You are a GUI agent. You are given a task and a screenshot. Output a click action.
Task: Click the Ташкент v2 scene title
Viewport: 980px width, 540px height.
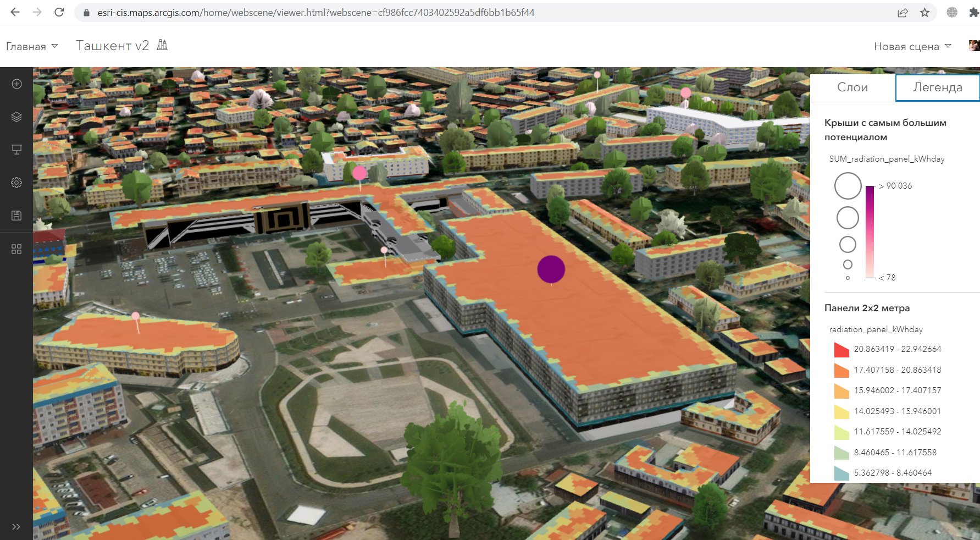(x=112, y=46)
